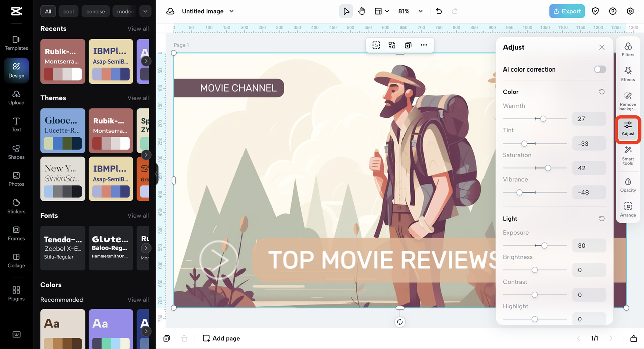Click the Tint value field
The image size is (644, 349).
[589, 144]
